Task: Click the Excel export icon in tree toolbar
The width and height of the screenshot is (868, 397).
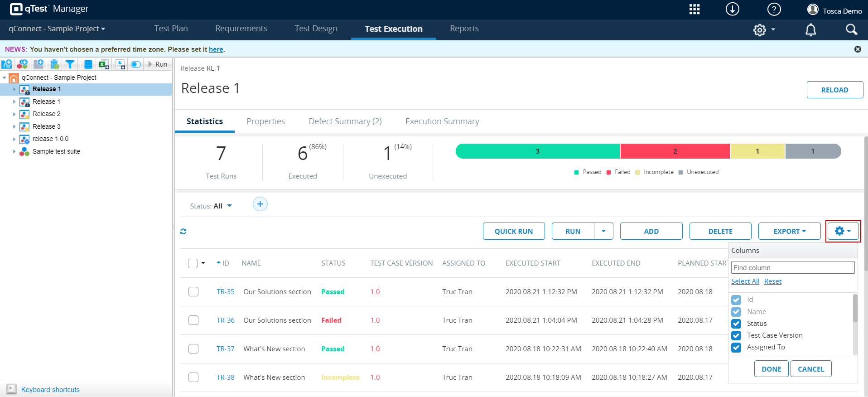Action: click(x=104, y=64)
